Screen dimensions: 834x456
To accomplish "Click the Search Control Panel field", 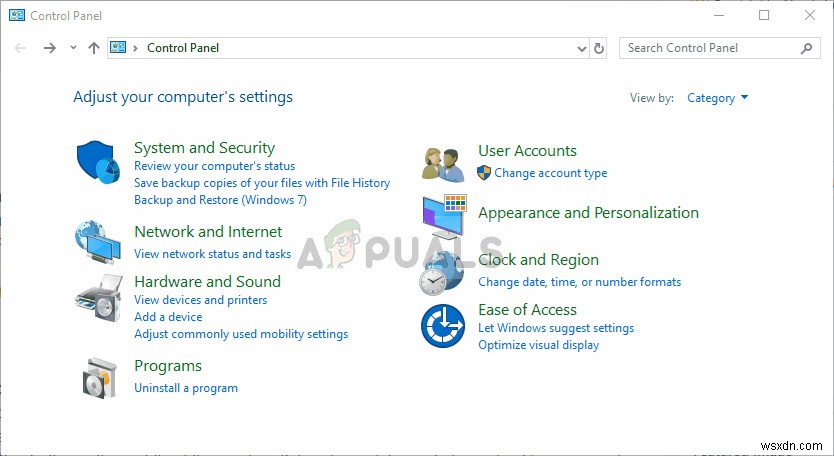I will coord(710,48).
